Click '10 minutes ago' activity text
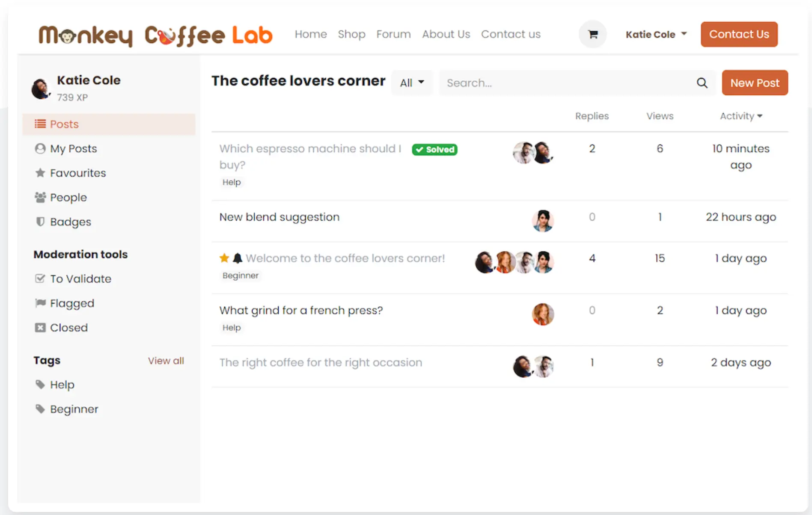The image size is (812, 515). point(741,157)
